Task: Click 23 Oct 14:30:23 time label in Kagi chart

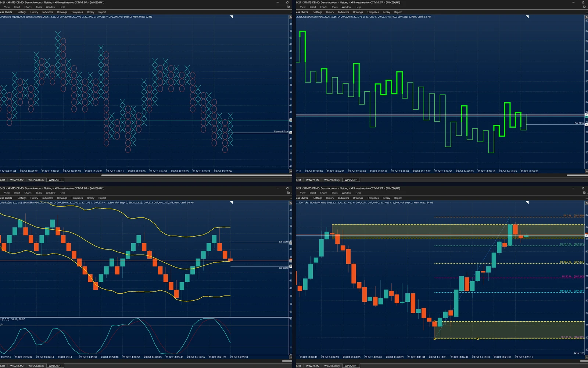Action: point(529,171)
